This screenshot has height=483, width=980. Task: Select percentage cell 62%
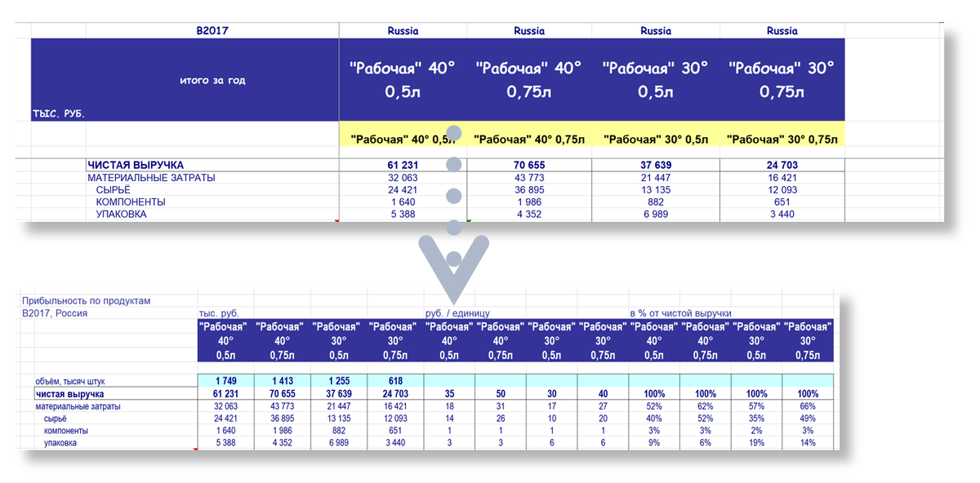706,405
